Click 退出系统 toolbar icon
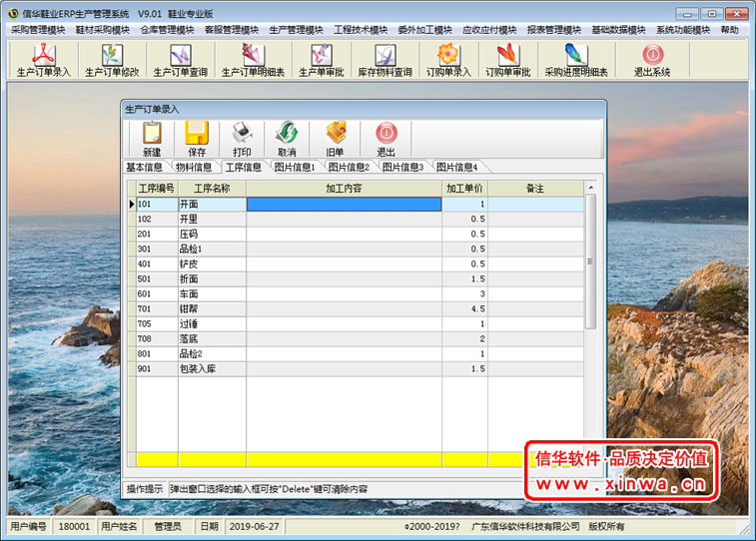The image size is (756, 541). pyautogui.click(x=652, y=60)
